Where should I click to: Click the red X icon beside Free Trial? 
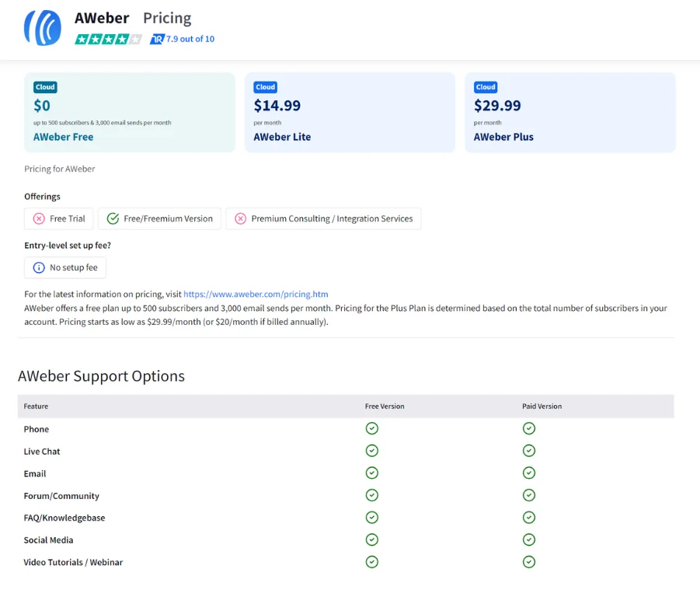[39, 218]
